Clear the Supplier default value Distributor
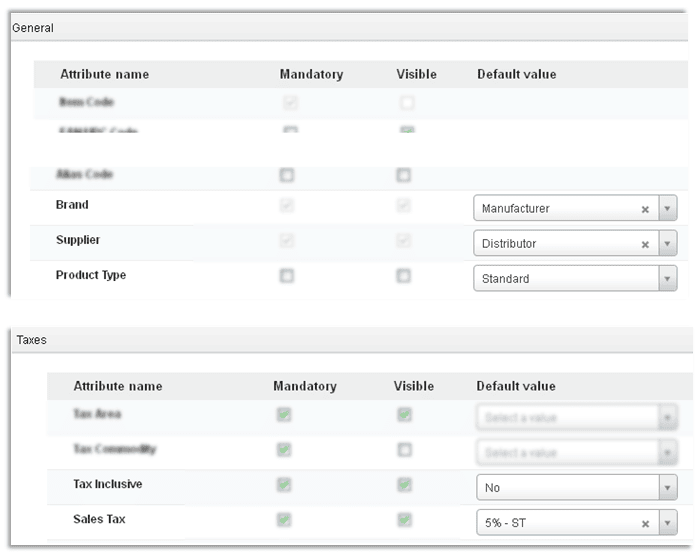This screenshot has height=558, width=700. pyautogui.click(x=645, y=244)
